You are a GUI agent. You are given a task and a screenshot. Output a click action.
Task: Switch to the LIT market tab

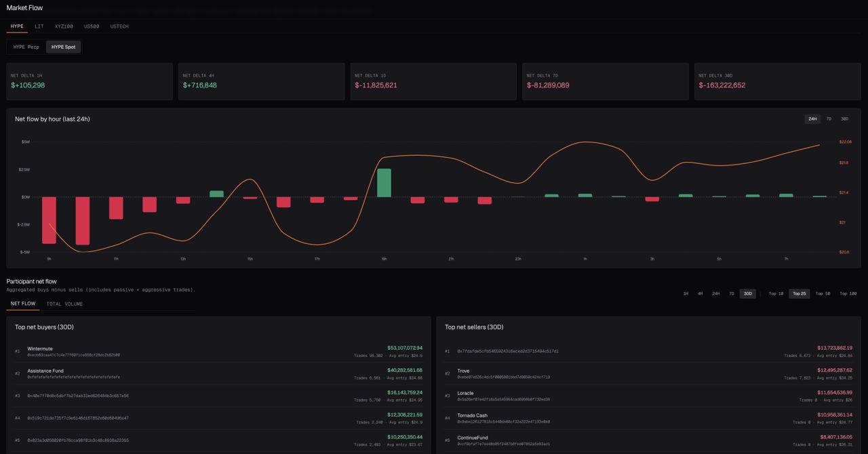[39, 26]
